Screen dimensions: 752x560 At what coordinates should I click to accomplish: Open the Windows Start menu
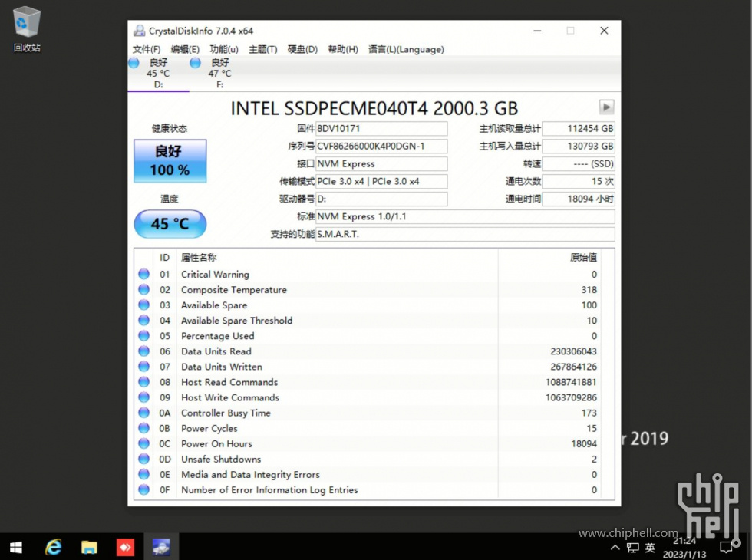15,547
